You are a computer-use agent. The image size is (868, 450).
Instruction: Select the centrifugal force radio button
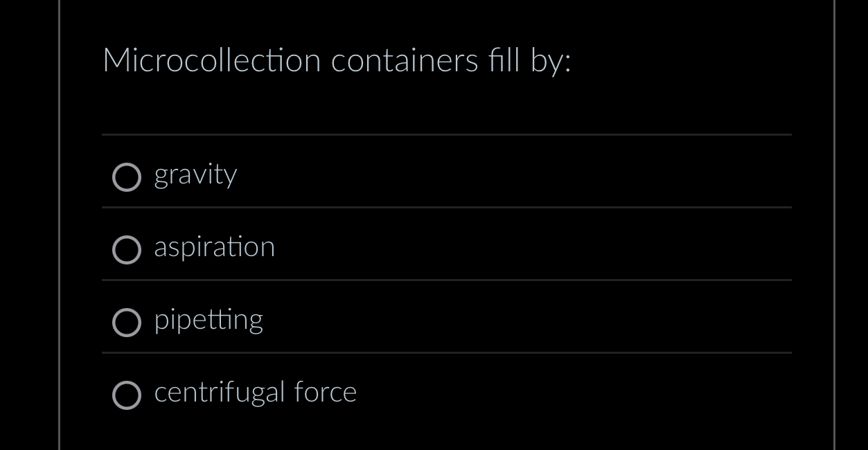127,395
